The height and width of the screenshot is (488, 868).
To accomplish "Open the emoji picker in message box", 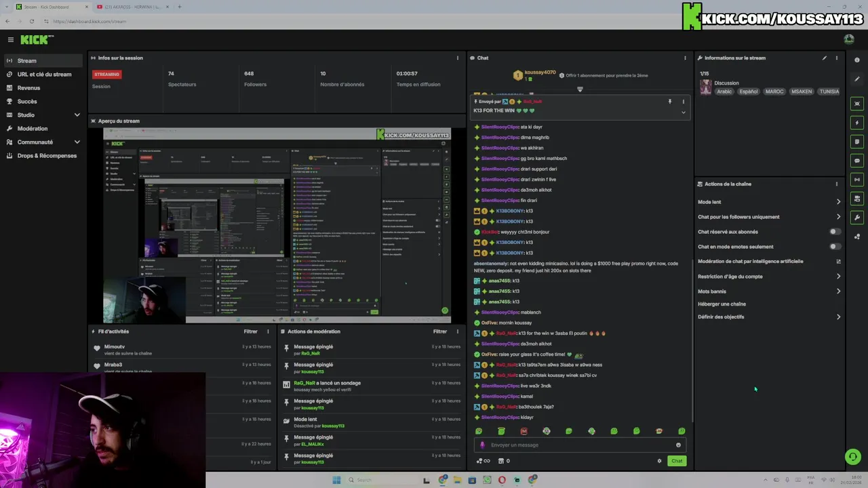I will [x=678, y=445].
